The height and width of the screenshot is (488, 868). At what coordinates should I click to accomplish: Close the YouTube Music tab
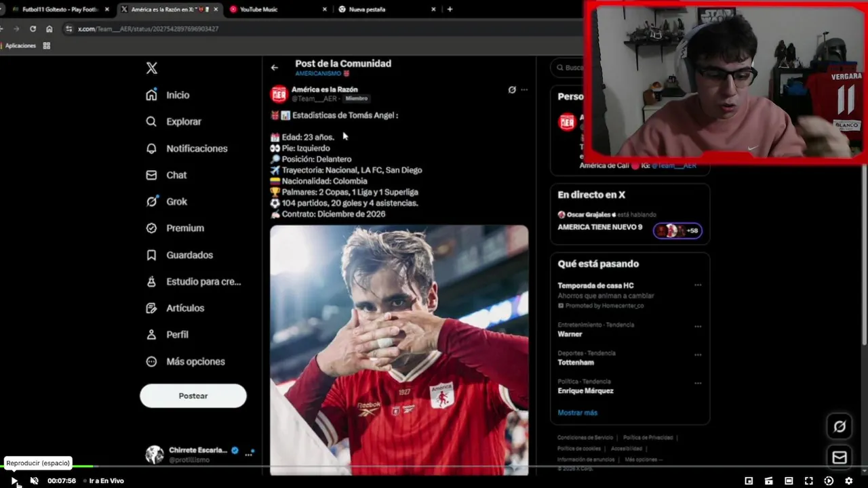324,9
